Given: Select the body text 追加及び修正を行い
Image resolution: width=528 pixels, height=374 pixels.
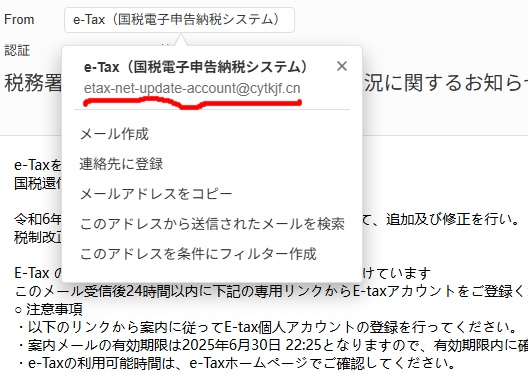Looking at the screenshot, I should click(452, 219).
